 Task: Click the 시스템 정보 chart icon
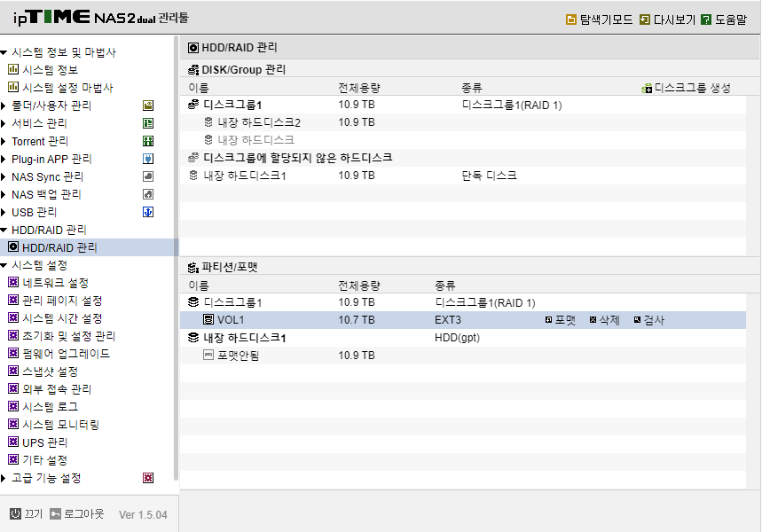point(13,69)
